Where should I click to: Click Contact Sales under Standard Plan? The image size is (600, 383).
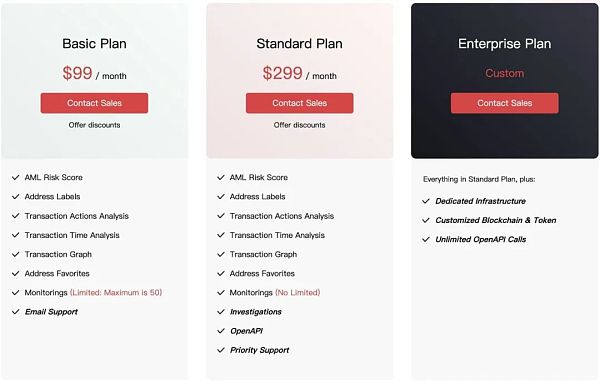300,103
